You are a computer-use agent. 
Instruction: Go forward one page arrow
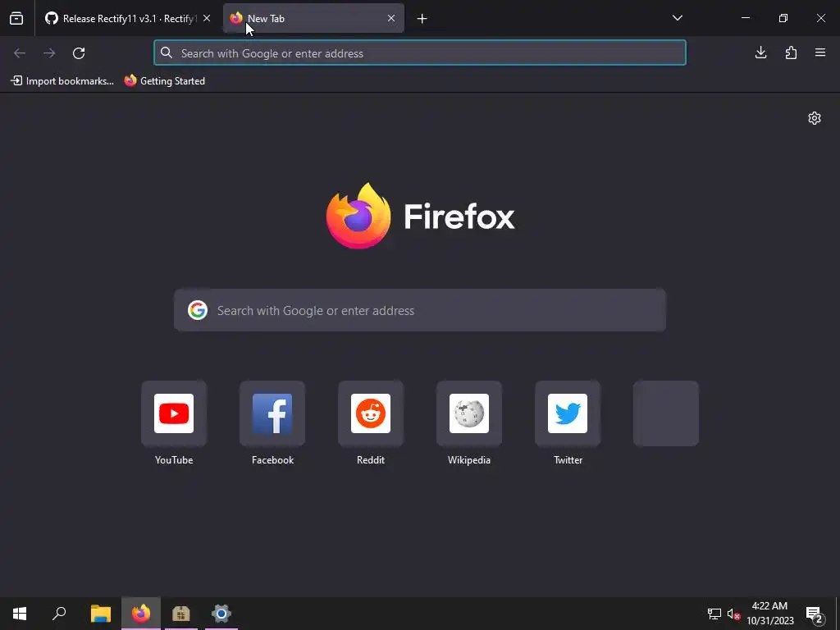[49, 52]
